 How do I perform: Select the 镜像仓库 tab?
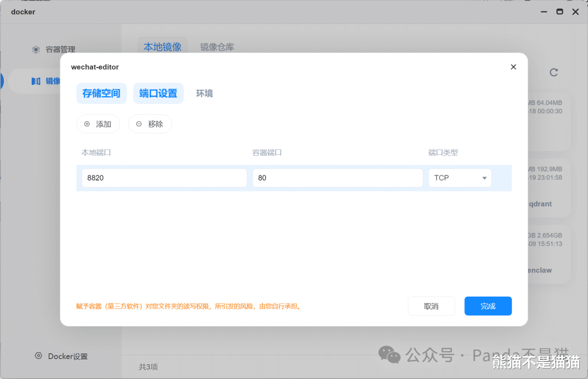(x=217, y=47)
